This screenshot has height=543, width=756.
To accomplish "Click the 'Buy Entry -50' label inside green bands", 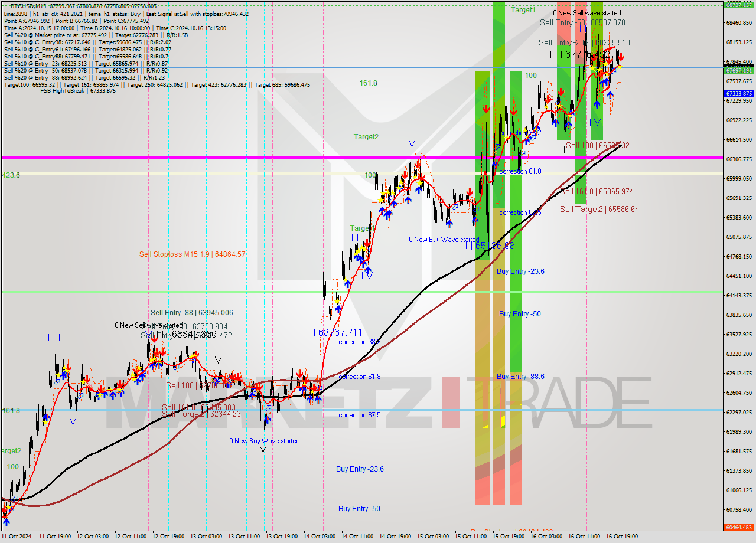I will coord(520,314).
